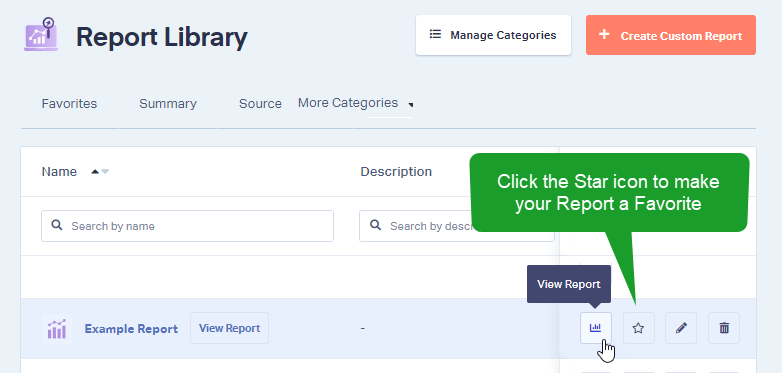782x373 pixels.
Task: Click the Report Library logo icon
Action: [x=41, y=34]
